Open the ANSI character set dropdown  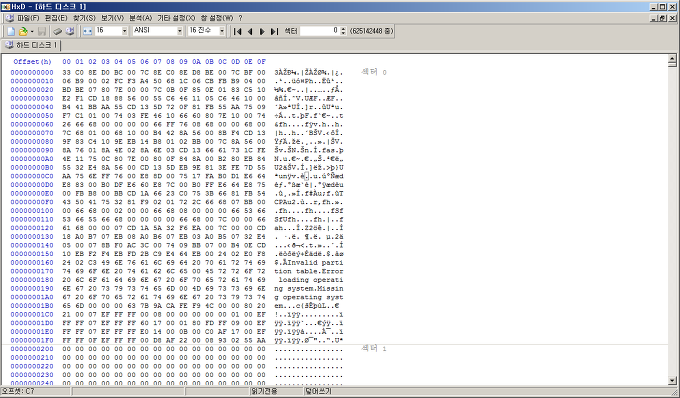pos(180,31)
